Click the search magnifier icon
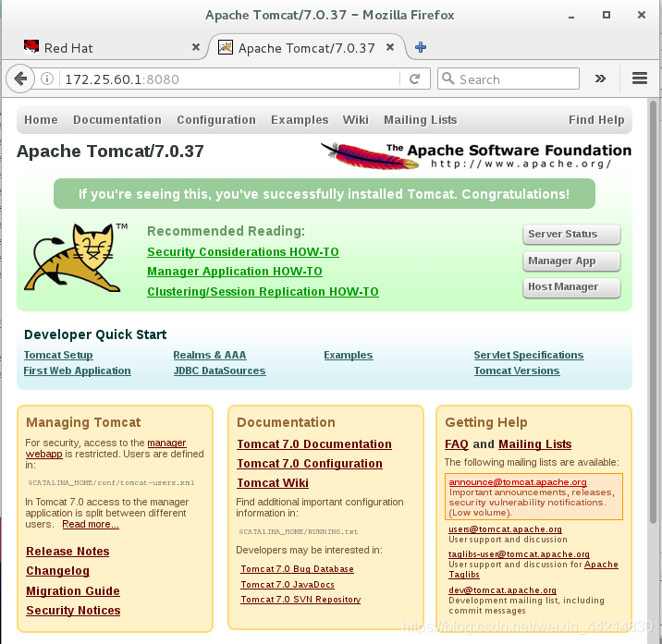Image resolution: width=662 pixels, height=644 pixels. pyautogui.click(x=447, y=79)
